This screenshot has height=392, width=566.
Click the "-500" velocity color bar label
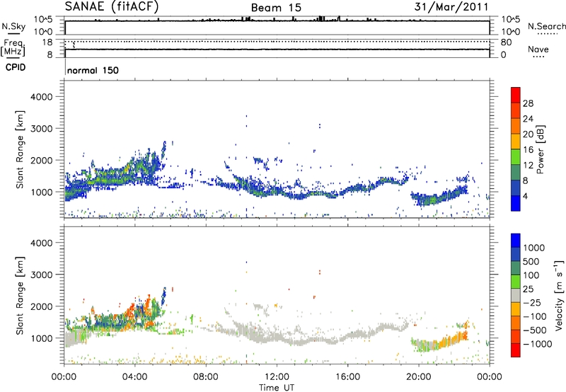tap(535, 330)
